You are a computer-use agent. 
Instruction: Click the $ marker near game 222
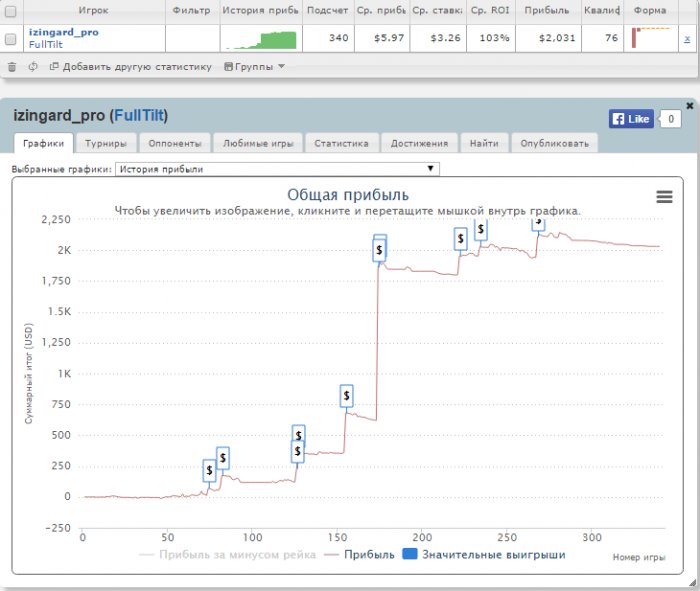click(461, 239)
